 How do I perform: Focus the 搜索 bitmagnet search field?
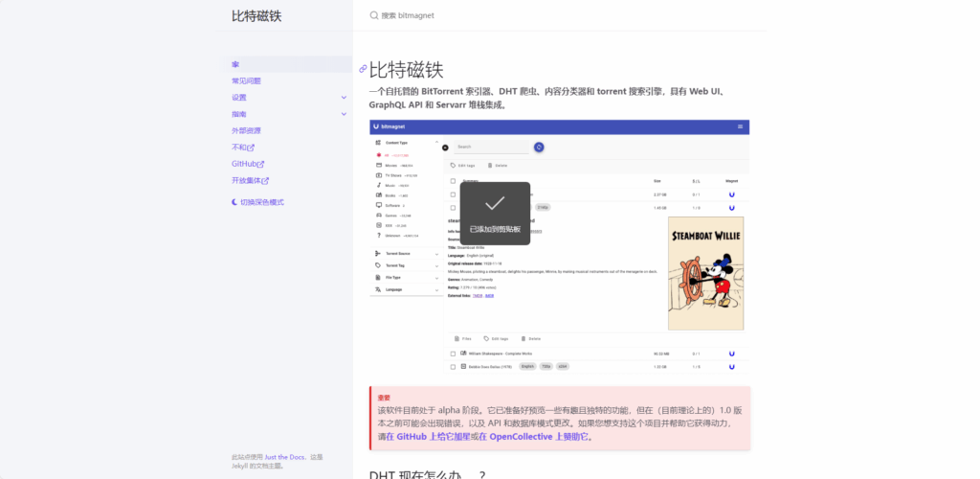(x=559, y=15)
